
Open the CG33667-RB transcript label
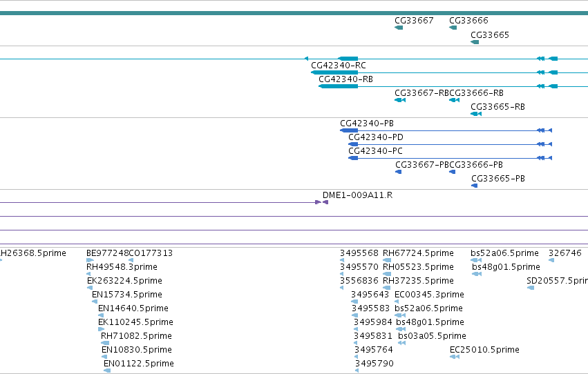pyautogui.click(x=422, y=93)
